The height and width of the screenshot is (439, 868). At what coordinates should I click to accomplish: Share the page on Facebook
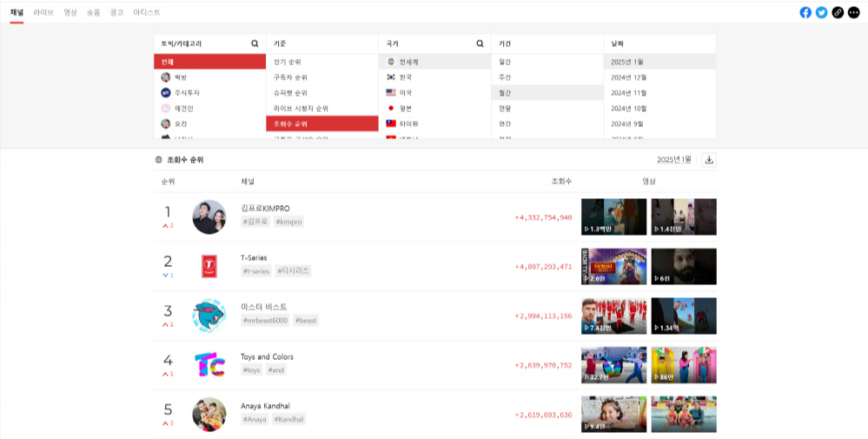(805, 12)
